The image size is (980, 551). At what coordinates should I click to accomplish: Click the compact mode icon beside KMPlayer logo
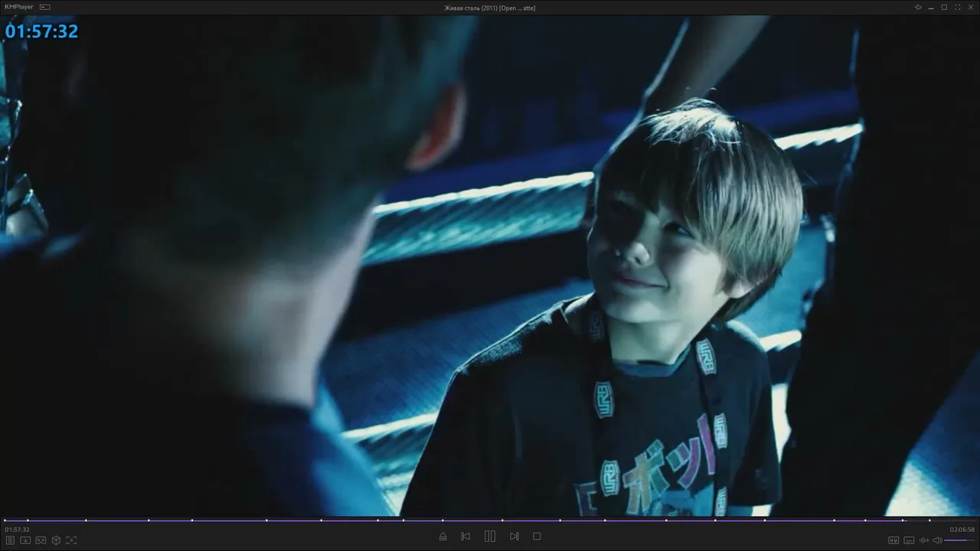tap(45, 7)
